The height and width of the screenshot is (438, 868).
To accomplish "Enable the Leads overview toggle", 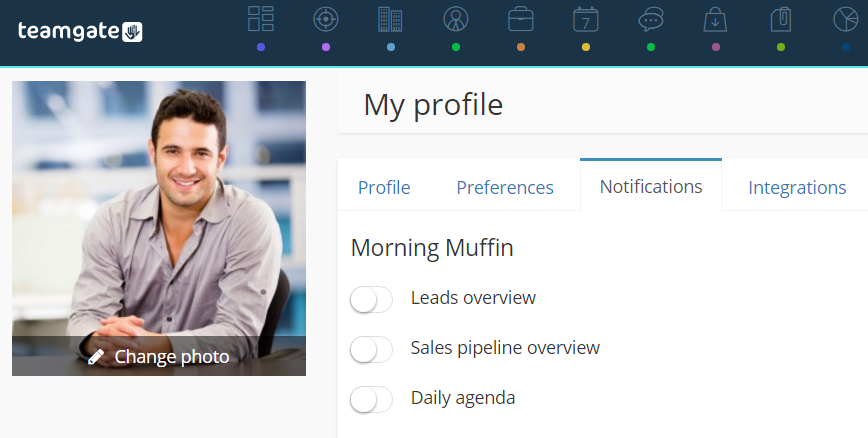I will (371, 300).
